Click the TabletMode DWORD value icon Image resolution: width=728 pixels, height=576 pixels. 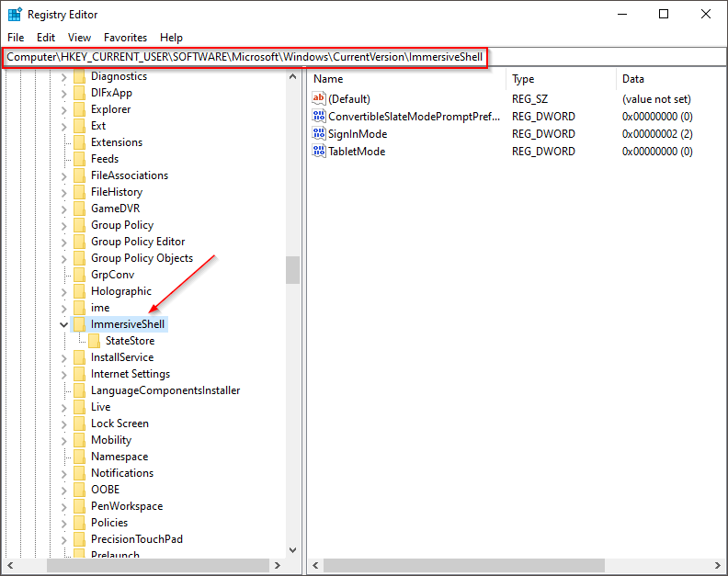[318, 151]
